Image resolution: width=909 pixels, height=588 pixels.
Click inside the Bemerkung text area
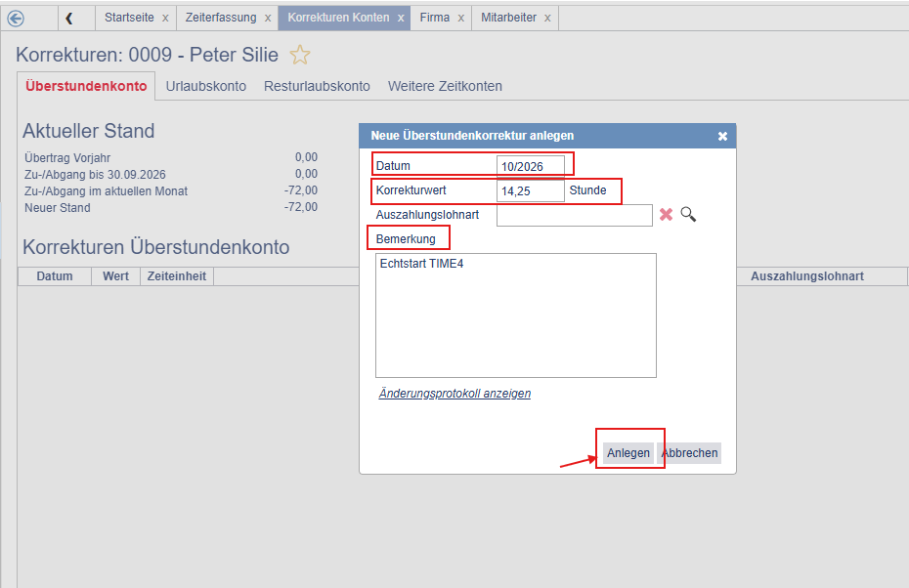coord(516,315)
